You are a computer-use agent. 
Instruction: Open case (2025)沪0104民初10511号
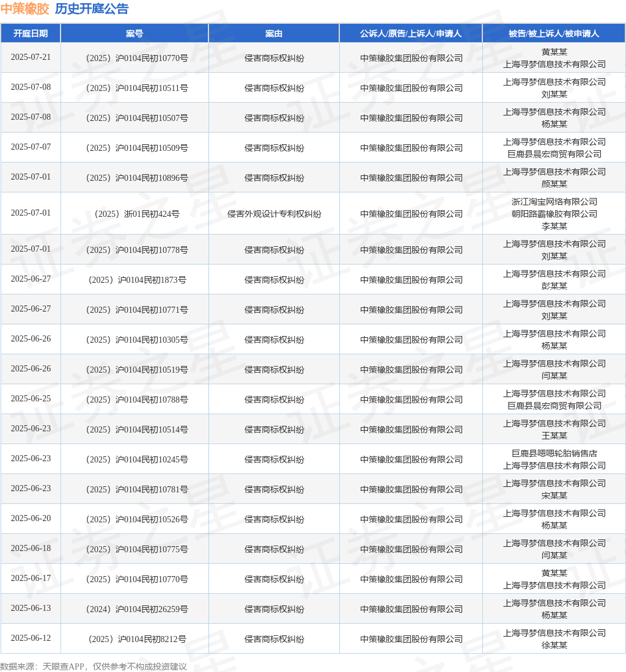(137, 88)
